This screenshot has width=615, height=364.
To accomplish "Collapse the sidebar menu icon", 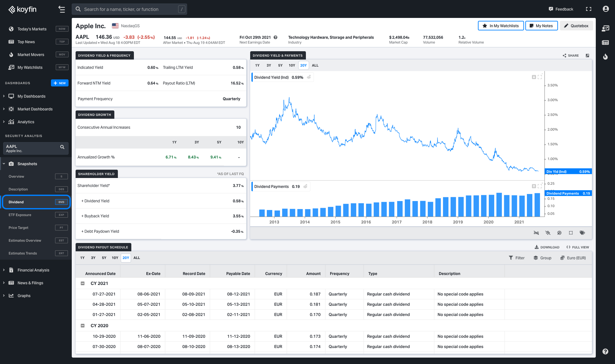I will [62, 9].
